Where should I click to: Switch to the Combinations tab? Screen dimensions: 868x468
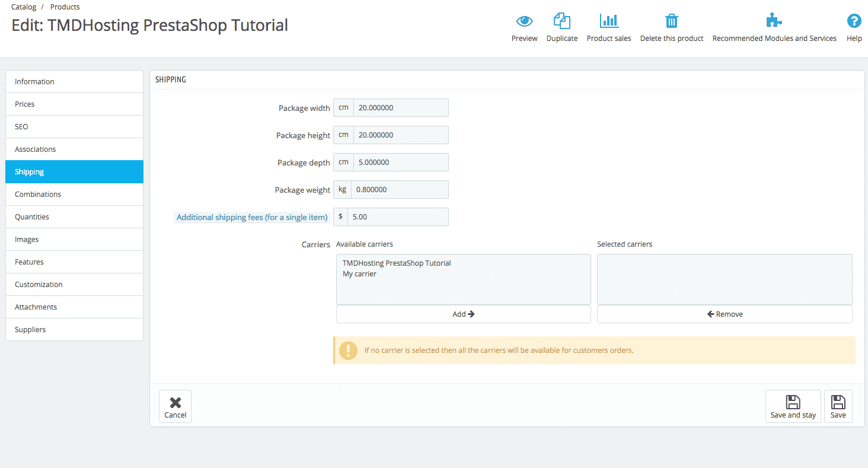click(38, 194)
